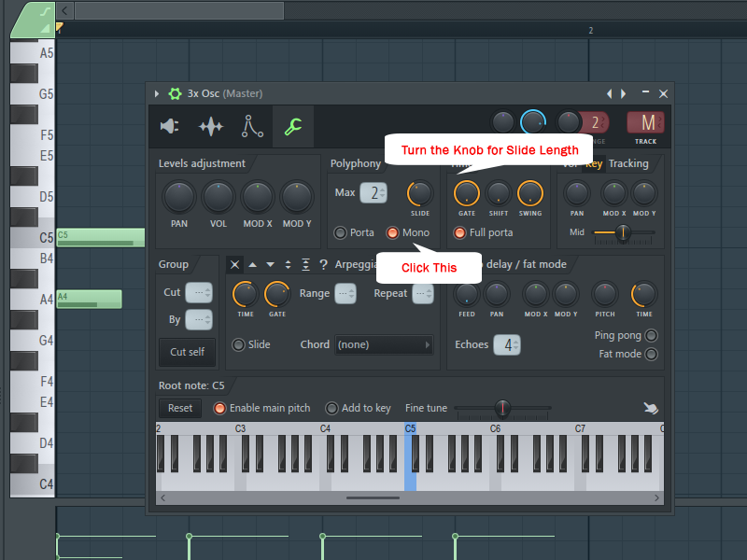
Task: Change the Echoes count field
Action: (507, 344)
